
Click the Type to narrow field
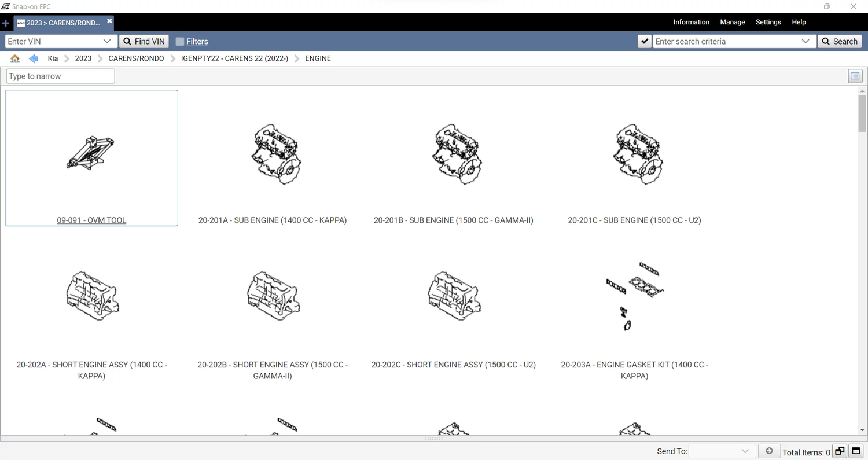click(60, 76)
